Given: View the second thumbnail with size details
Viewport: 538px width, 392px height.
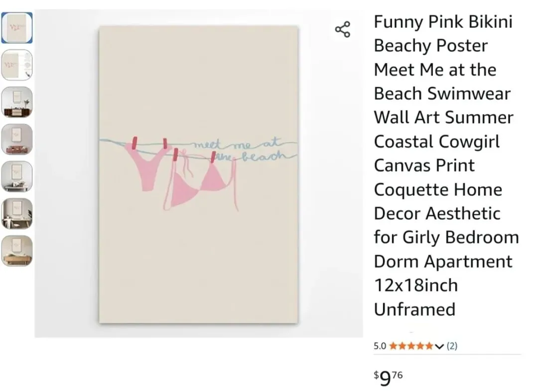Looking at the screenshot, I should pyautogui.click(x=17, y=65).
